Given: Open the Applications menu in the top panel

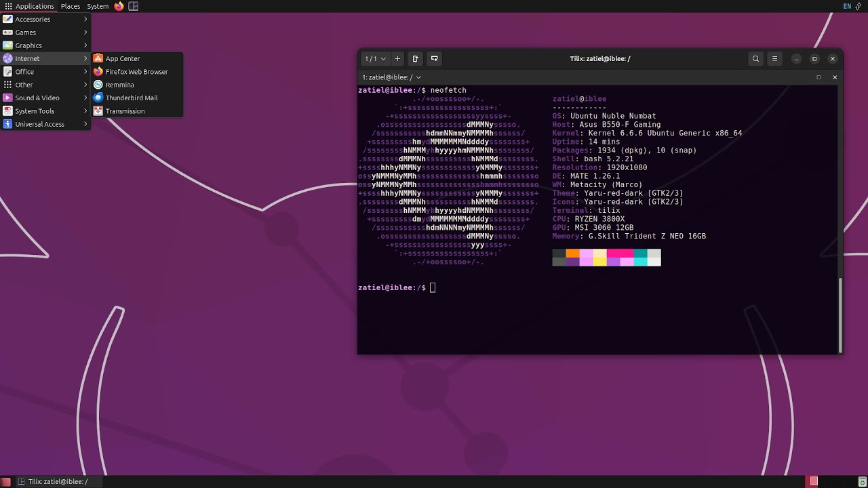Looking at the screenshot, I should [x=29, y=6].
